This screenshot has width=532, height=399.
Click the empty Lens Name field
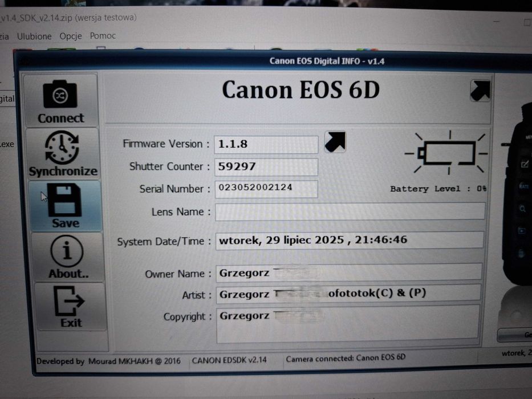pyautogui.click(x=350, y=211)
